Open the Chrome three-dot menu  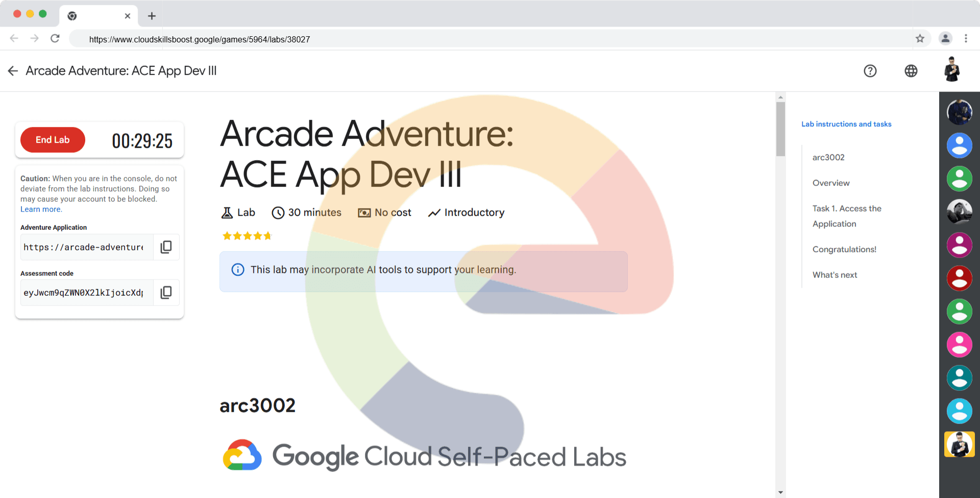click(x=966, y=39)
